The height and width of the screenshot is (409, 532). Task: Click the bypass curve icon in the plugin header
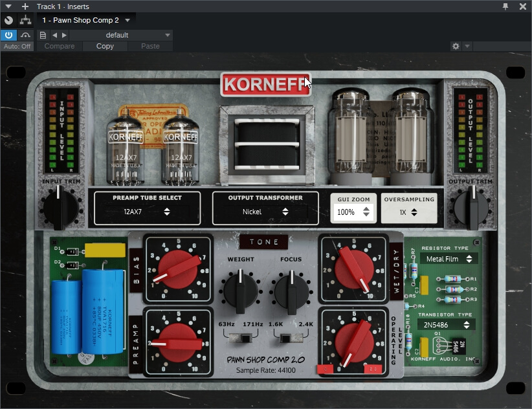pyautogui.click(x=25, y=35)
